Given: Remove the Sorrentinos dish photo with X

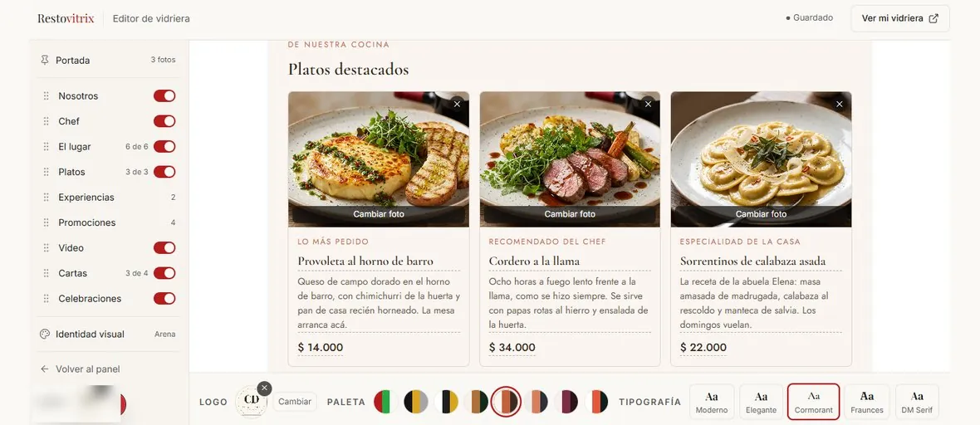Looking at the screenshot, I should click(840, 105).
